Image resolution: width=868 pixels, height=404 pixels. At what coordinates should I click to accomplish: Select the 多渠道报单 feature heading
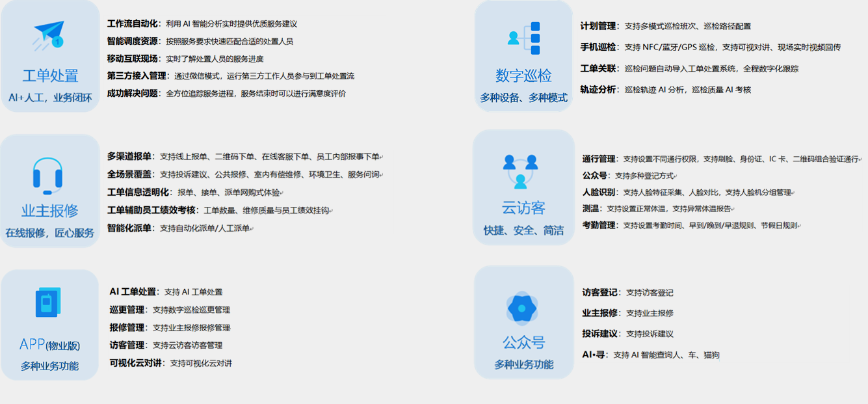130,156
